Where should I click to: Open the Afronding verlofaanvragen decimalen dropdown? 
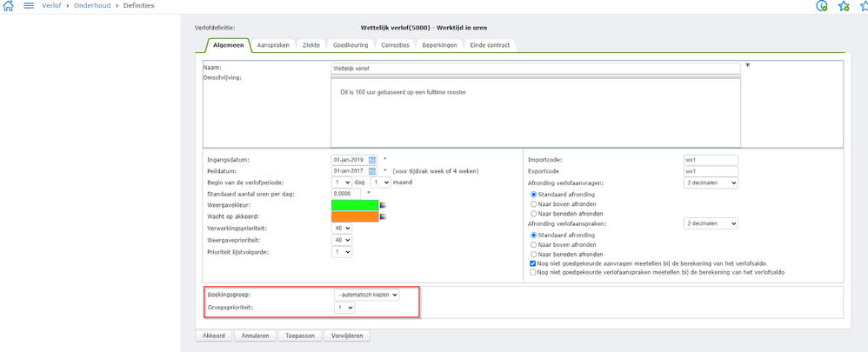tap(711, 183)
